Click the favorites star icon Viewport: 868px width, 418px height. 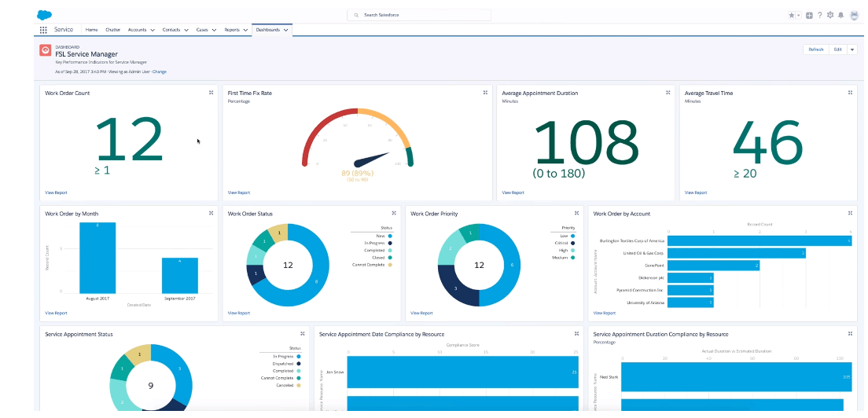tap(792, 16)
